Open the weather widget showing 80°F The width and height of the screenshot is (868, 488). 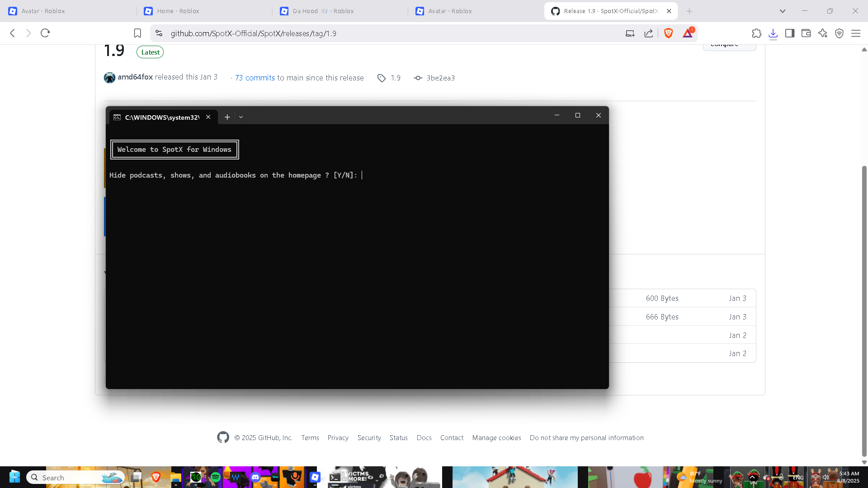coord(699,477)
